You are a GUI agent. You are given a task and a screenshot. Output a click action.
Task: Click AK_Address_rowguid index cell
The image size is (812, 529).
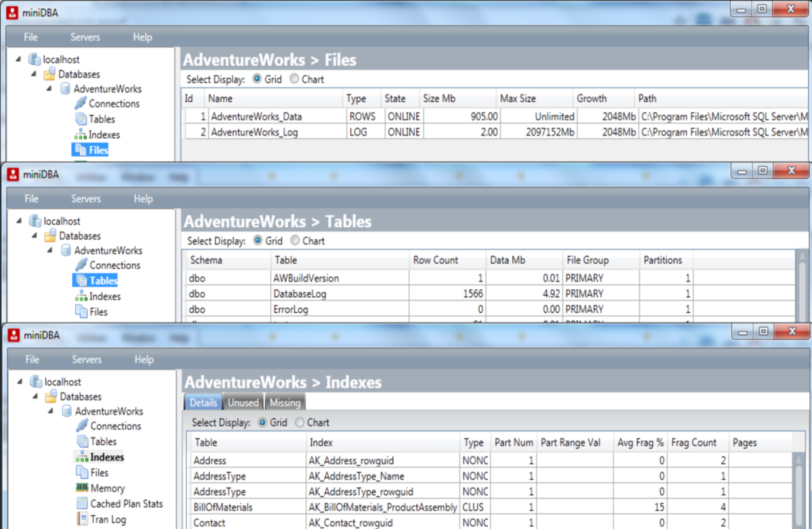(x=383, y=461)
